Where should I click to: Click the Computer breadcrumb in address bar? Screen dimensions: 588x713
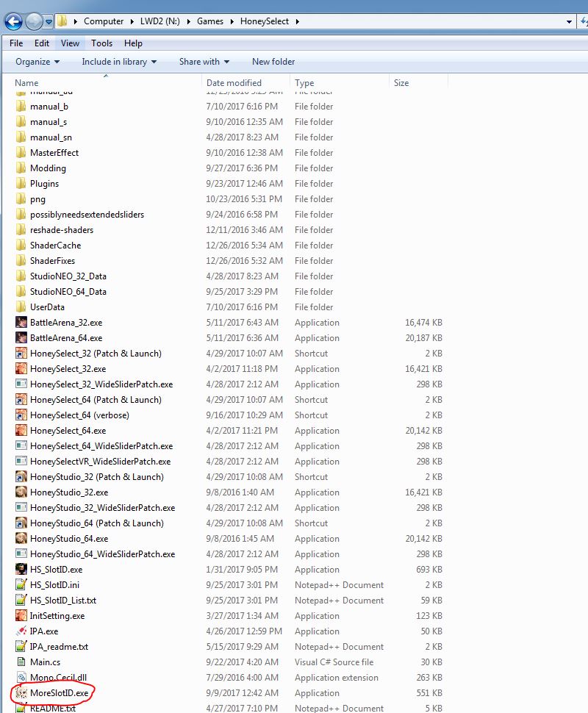click(104, 21)
